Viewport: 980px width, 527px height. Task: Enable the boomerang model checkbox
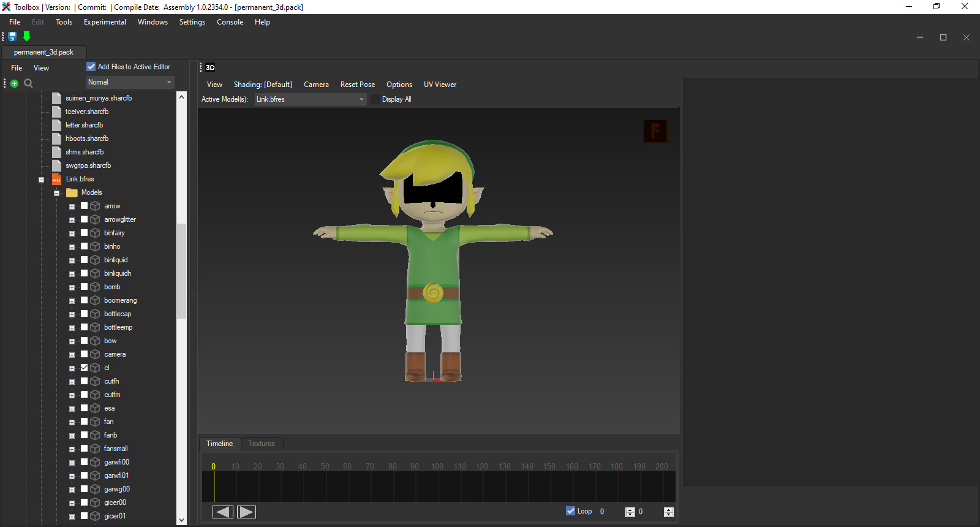click(85, 300)
